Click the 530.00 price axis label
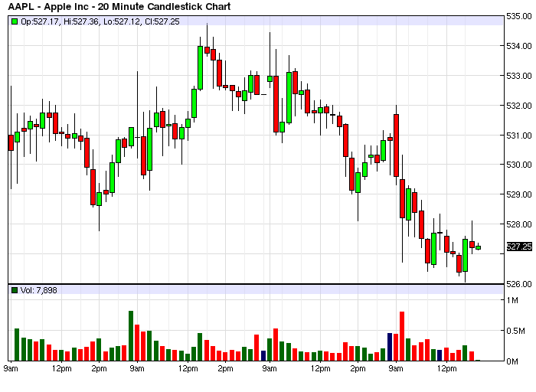536x392 pixels. (x=519, y=165)
